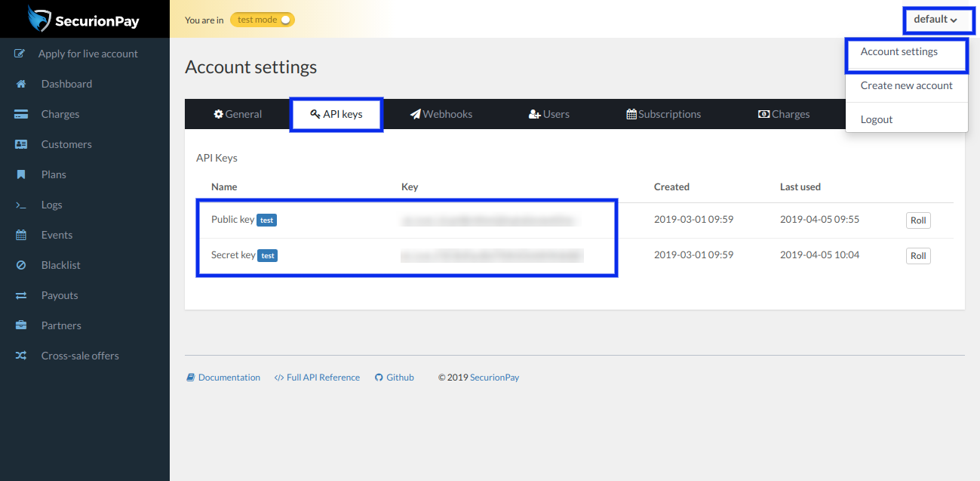Click the Logs terminal icon
Viewport: 980px width, 481px height.
click(x=21, y=205)
